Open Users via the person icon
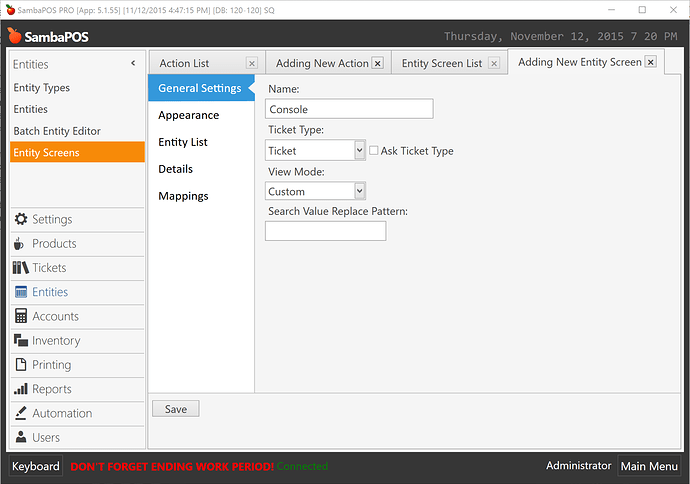 (x=21, y=437)
